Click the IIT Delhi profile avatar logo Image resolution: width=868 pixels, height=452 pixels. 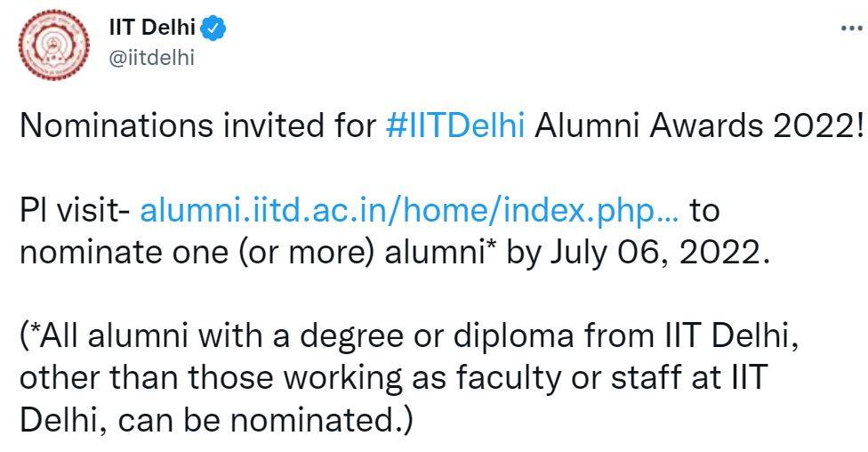(x=54, y=43)
